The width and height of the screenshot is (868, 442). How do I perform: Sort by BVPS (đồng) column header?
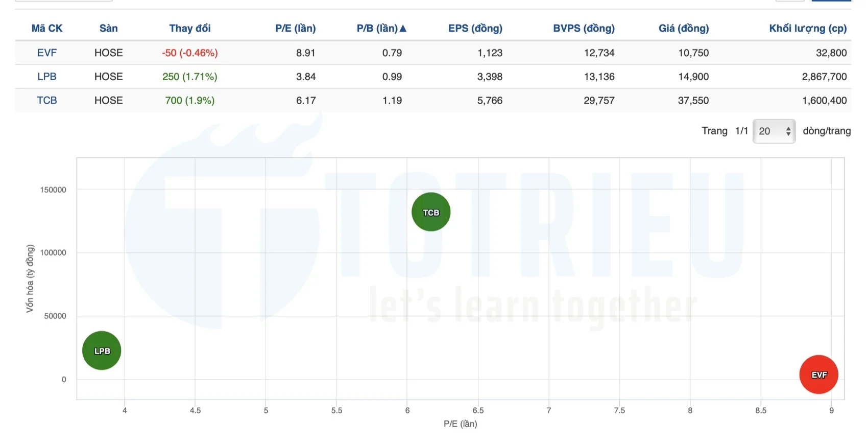coord(584,29)
